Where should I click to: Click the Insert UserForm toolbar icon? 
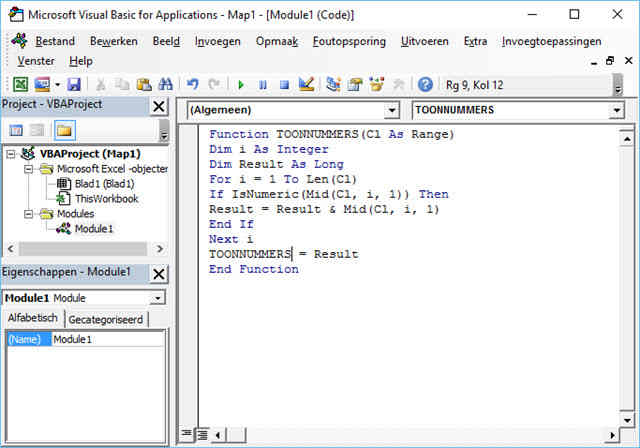[x=42, y=84]
